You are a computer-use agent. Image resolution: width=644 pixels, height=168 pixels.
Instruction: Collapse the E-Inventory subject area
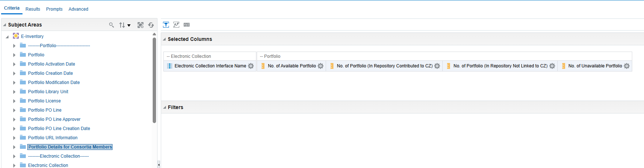click(7, 37)
